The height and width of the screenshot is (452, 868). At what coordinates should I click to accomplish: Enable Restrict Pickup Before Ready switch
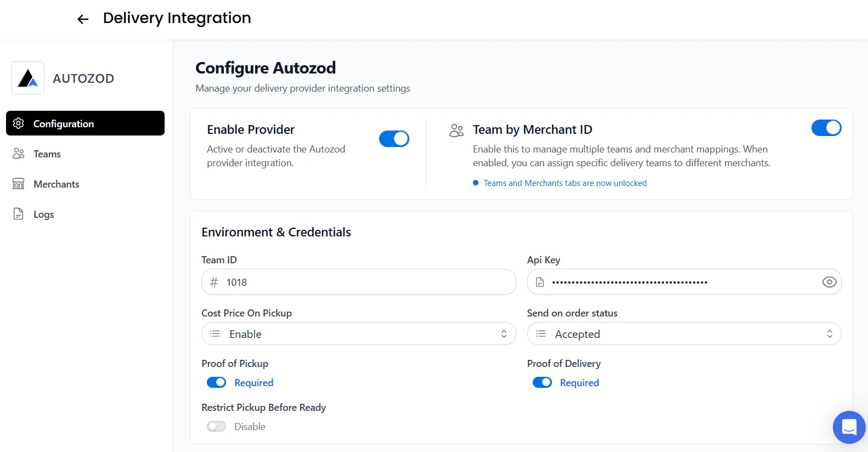216,426
